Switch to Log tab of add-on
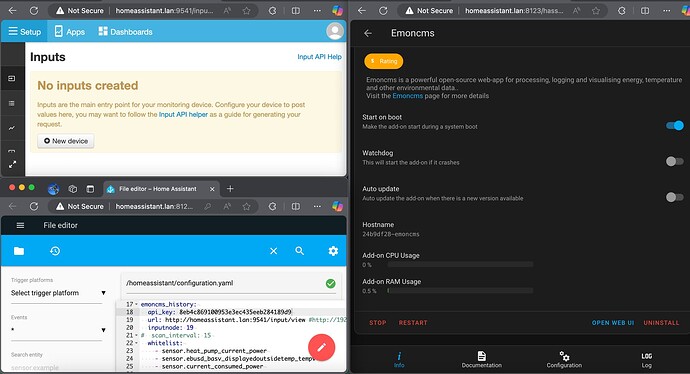This screenshot has width=690, height=374. pos(646,359)
